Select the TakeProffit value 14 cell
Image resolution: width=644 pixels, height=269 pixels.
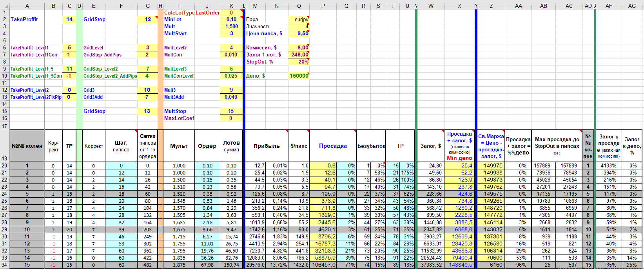coord(69,19)
